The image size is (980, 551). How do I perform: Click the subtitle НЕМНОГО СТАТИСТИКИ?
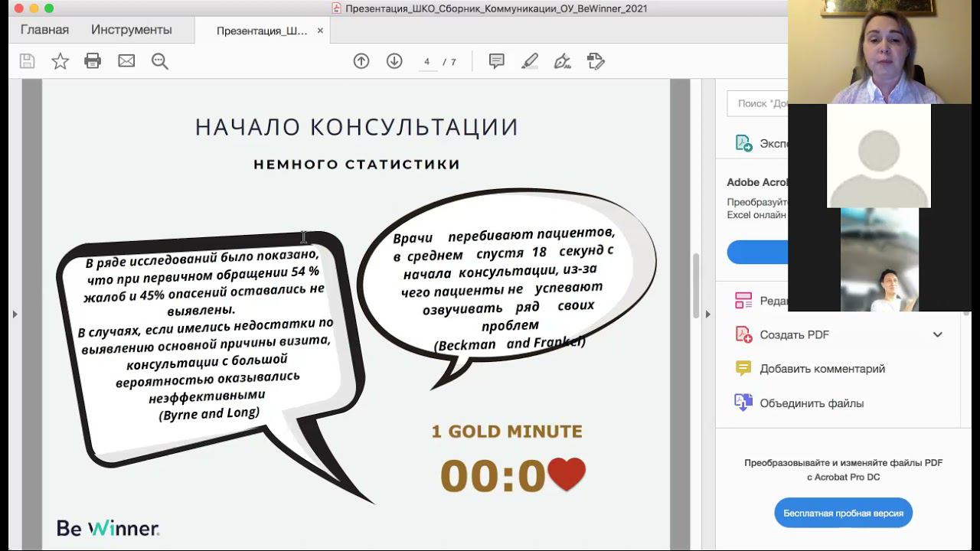pos(357,164)
